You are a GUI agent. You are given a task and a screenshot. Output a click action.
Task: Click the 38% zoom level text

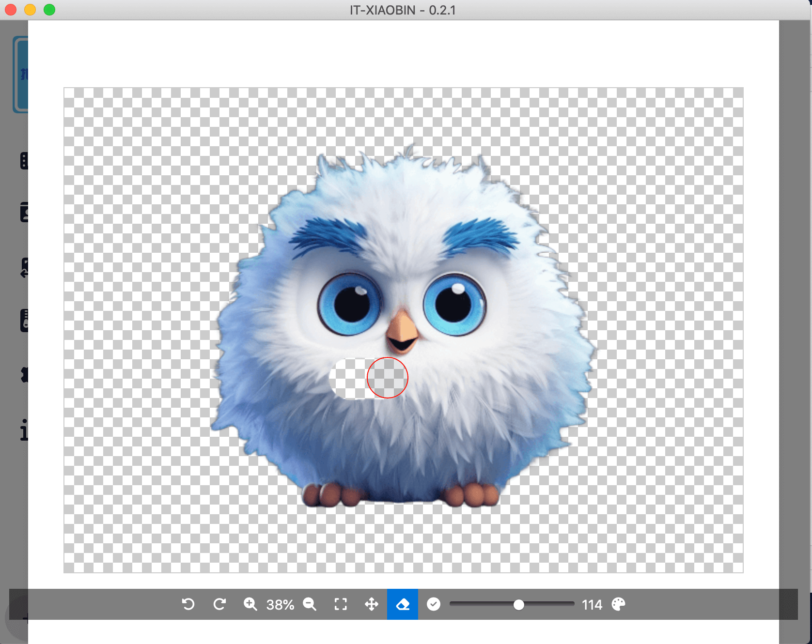(280, 605)
